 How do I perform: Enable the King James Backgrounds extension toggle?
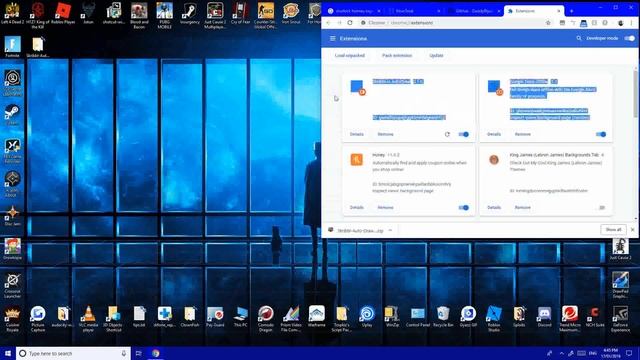click(x=601, y=208)
